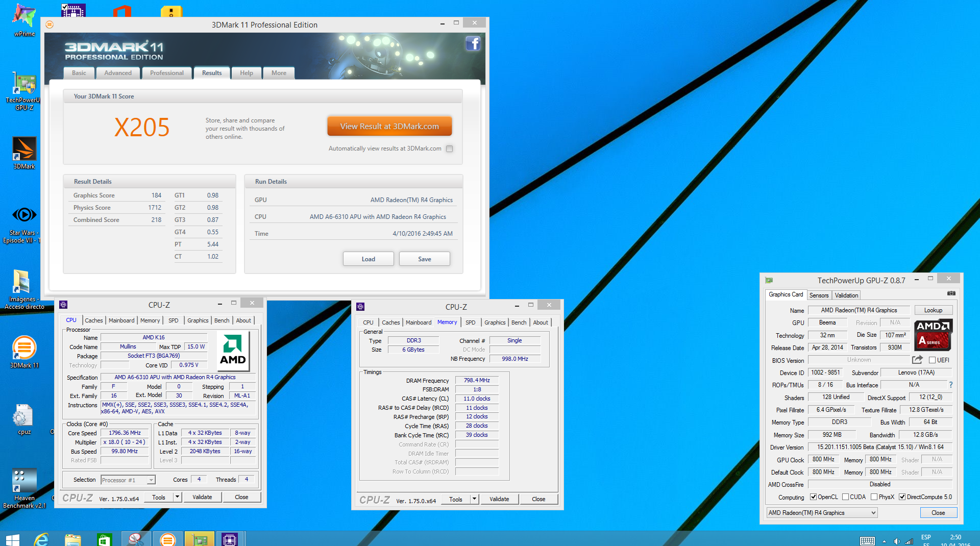Open the wPrime desktop shortcut
Image resolution: width=980 pixels, height=546 pixels.
24,19
